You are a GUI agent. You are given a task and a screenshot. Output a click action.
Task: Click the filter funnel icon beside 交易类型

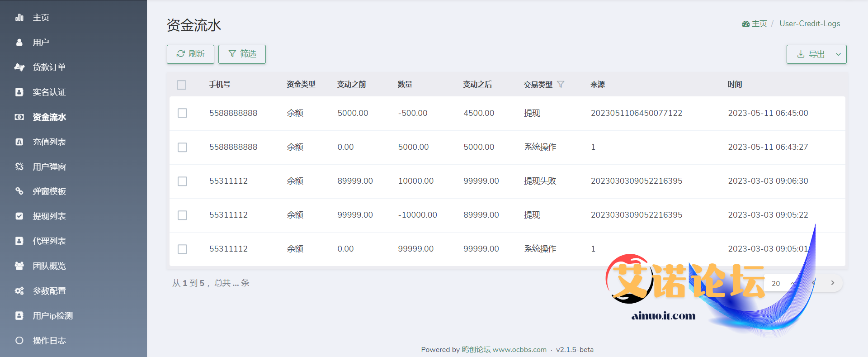click(561, 85)
